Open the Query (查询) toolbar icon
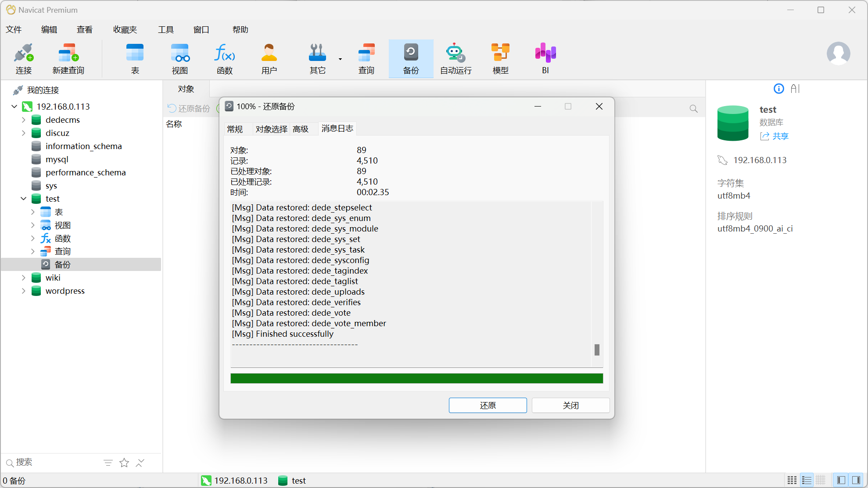Image resolution: width=868 pixels, height=488 pixels. 366,59
